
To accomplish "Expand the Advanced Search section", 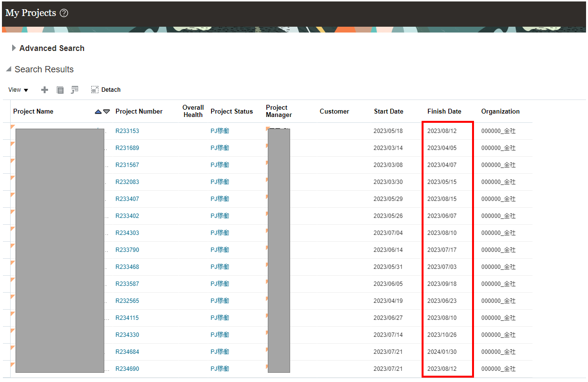I will pos(14,48).
